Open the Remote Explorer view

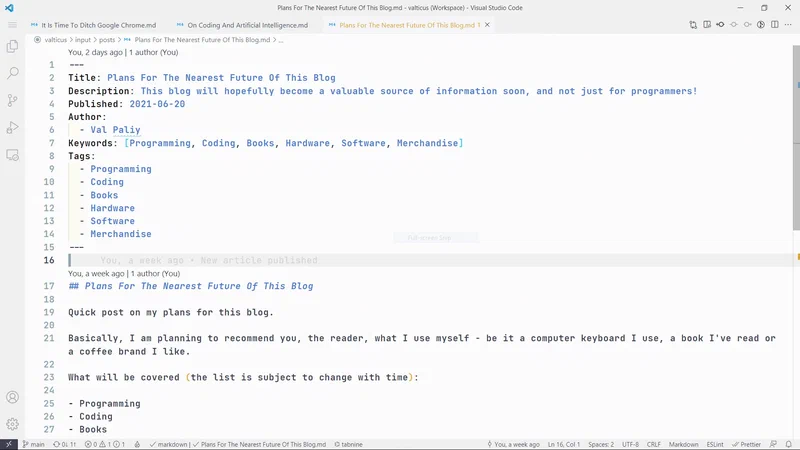point(13,155)
